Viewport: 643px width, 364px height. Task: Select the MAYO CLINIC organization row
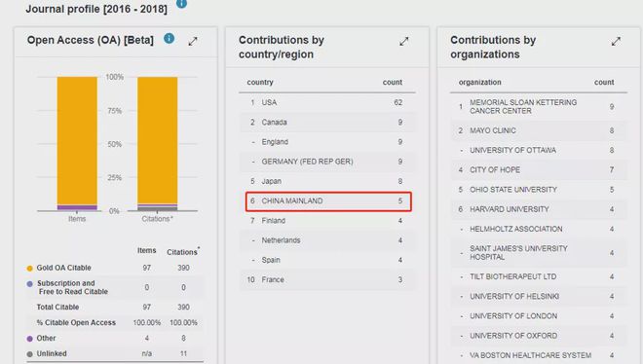[539, 130]
